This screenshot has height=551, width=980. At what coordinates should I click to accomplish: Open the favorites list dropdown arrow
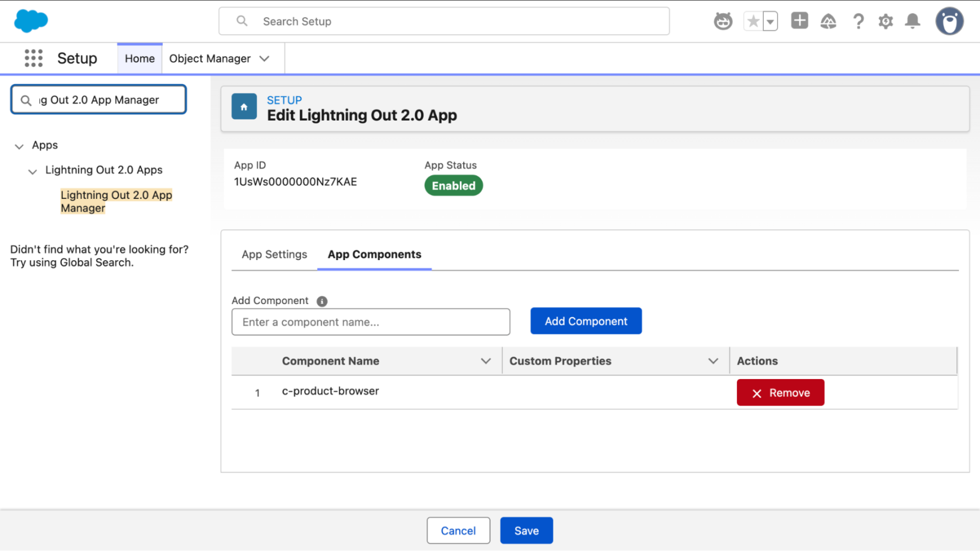coord(770,21)
